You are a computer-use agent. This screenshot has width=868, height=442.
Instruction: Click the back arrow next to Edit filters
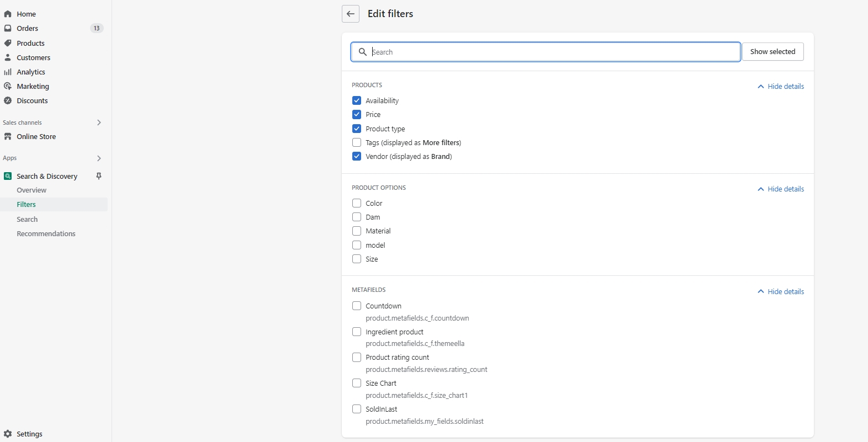[351, 14]
